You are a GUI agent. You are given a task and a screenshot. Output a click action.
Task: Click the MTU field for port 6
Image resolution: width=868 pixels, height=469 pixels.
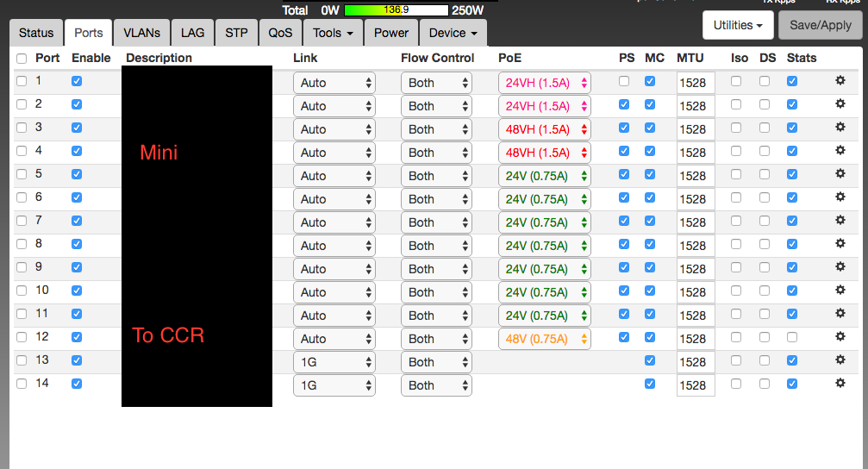point(695,199)
